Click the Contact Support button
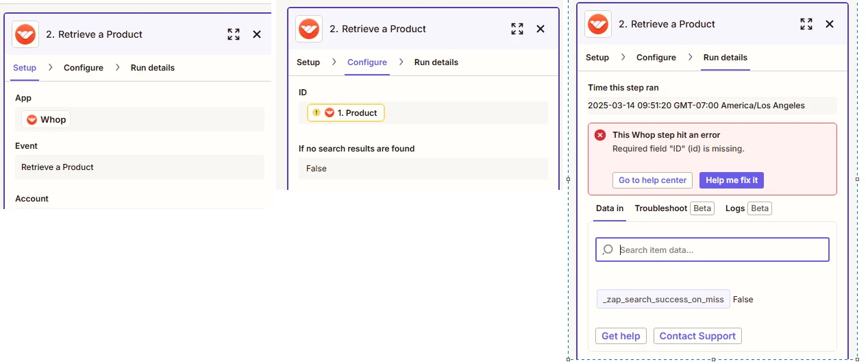 click(x=697, y=336)
